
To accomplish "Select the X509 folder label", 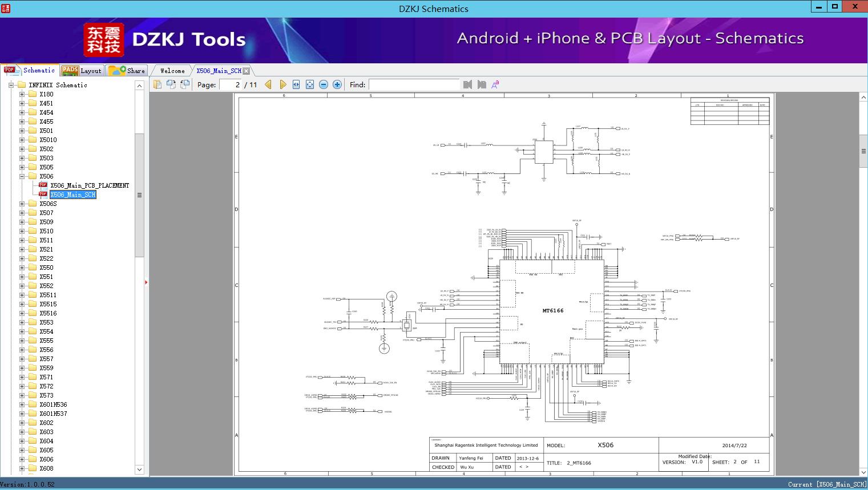I will pyautogui.click(x=46, y=222).
